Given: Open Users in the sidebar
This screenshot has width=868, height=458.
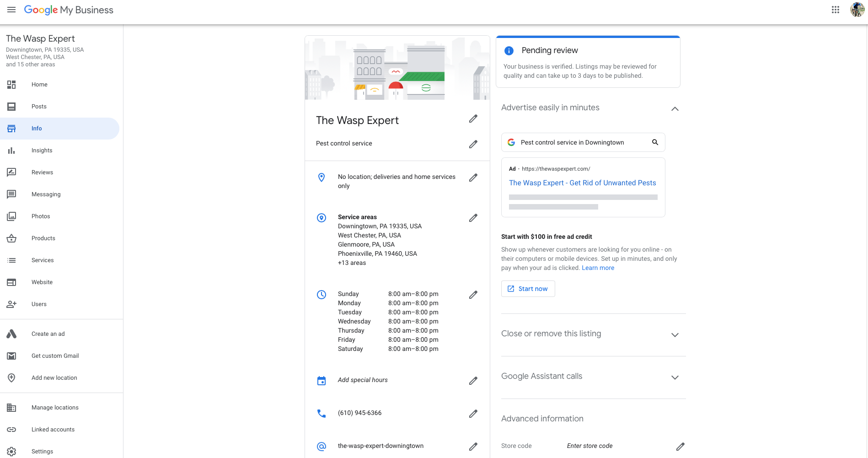Looking at the screenshot, I should [x=59, y=304].
